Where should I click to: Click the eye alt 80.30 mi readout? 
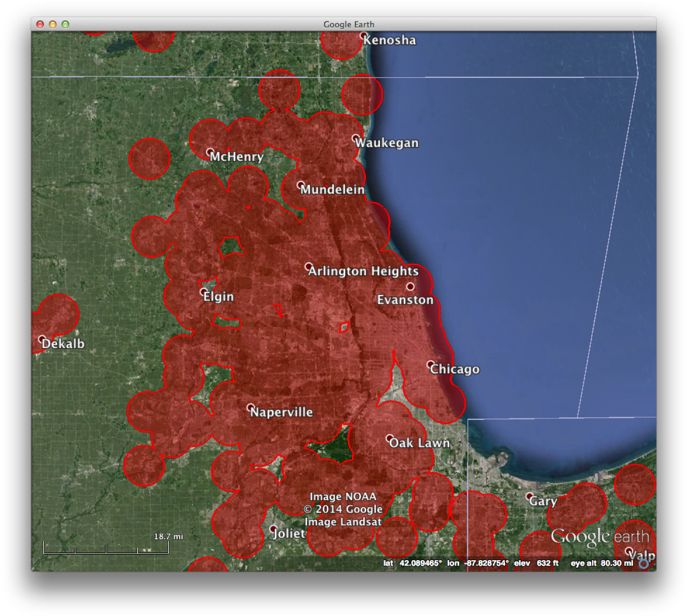coord(602,563)
